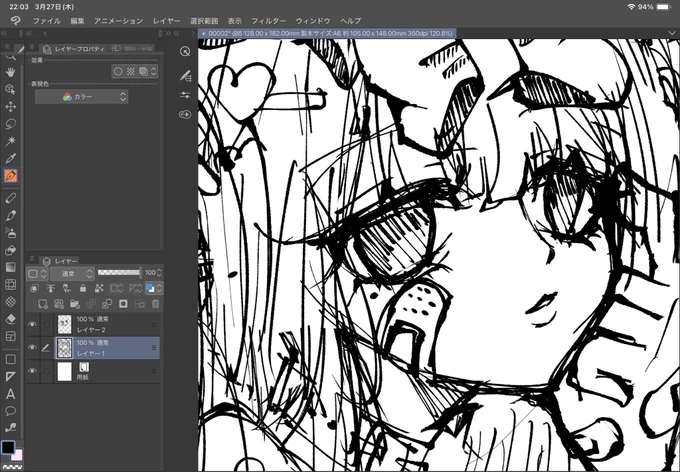Open the ファイル menu

[x=47, y=21]
